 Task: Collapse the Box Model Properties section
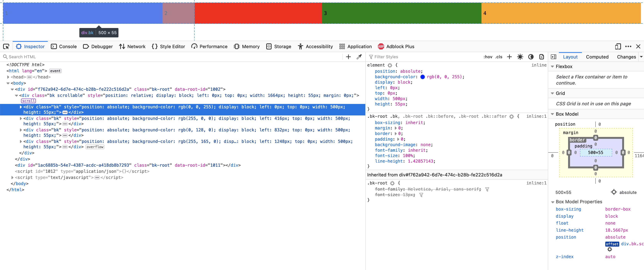(553, 202)
